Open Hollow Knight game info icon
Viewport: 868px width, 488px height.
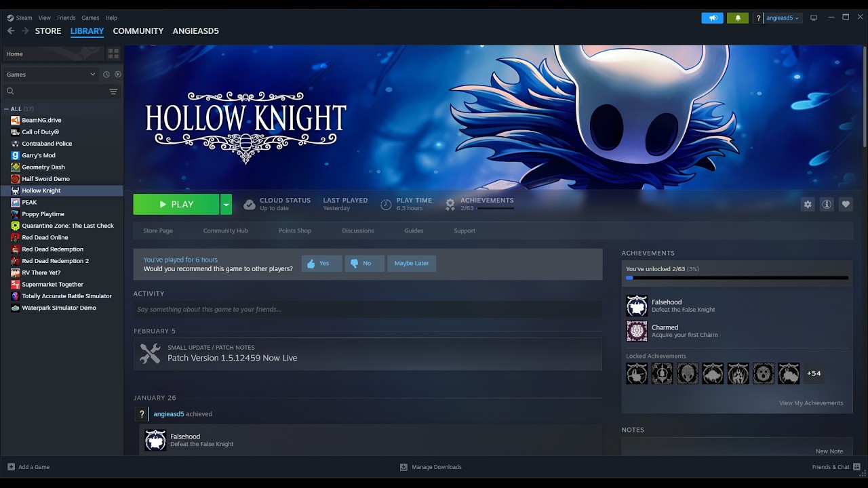click(827, 204)
